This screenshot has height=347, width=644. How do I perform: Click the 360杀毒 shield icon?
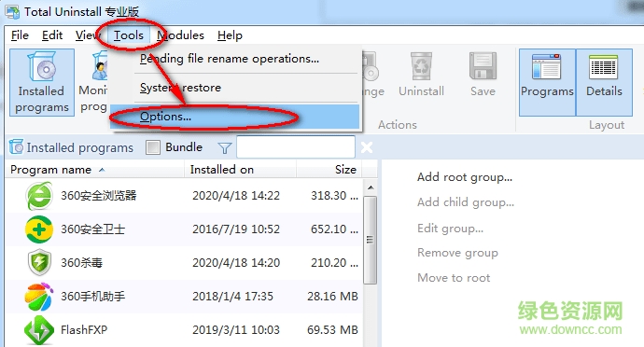tap(39, 262)
